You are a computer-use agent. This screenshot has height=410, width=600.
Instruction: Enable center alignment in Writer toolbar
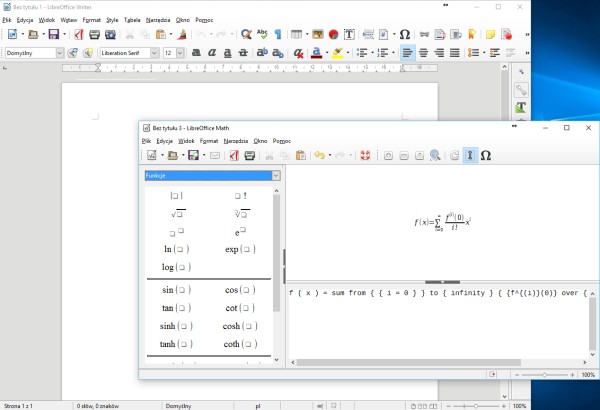423,52
